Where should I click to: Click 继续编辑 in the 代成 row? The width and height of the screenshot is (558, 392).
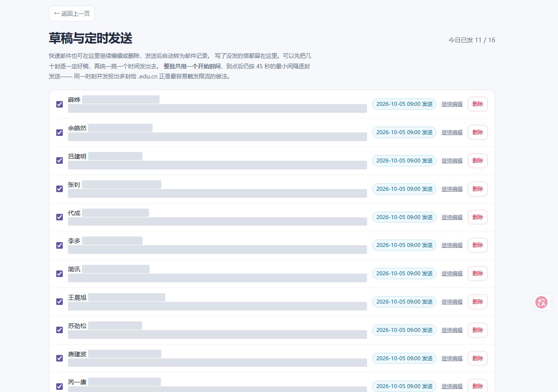452,217
